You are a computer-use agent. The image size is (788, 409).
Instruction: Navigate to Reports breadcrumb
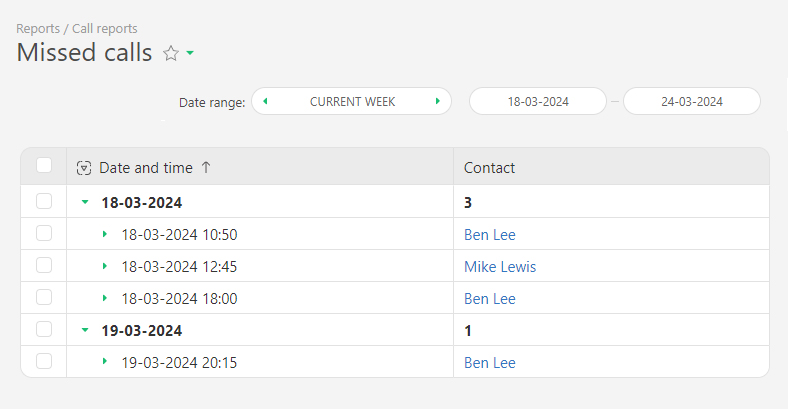(x=38, y=29)
